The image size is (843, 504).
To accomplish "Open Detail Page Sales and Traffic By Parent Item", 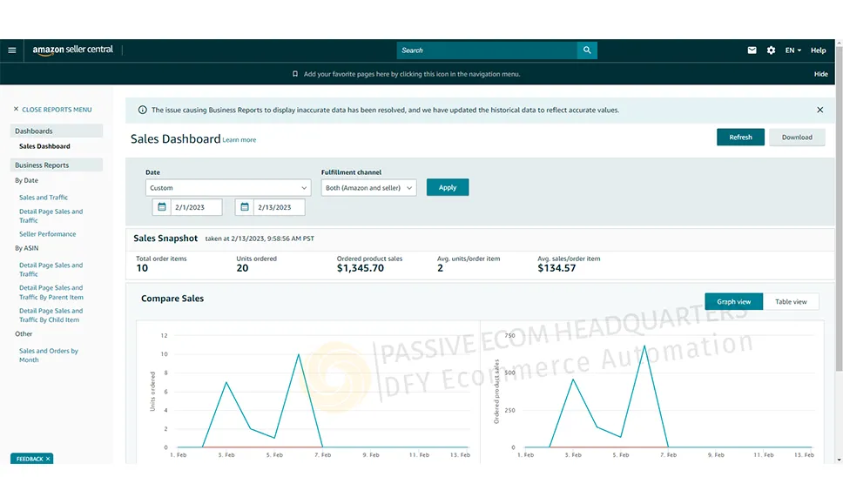I will click(x=51, y=292).
